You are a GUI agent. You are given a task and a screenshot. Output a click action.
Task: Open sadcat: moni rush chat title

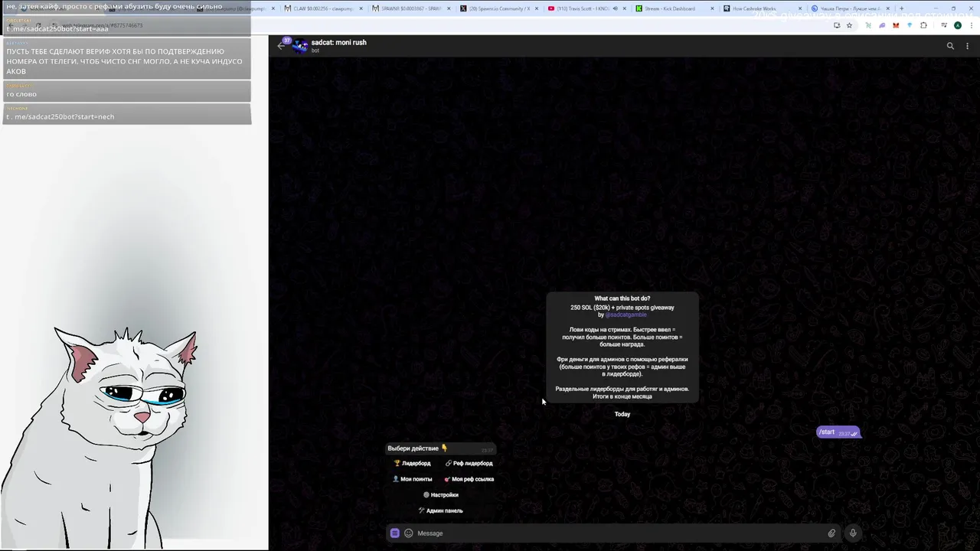[338, 42]
